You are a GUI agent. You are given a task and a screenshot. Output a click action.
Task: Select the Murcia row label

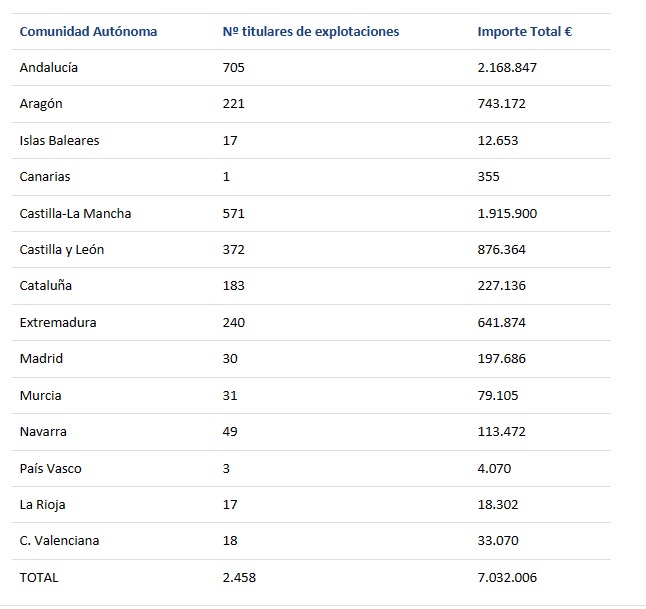click(40, 396)
